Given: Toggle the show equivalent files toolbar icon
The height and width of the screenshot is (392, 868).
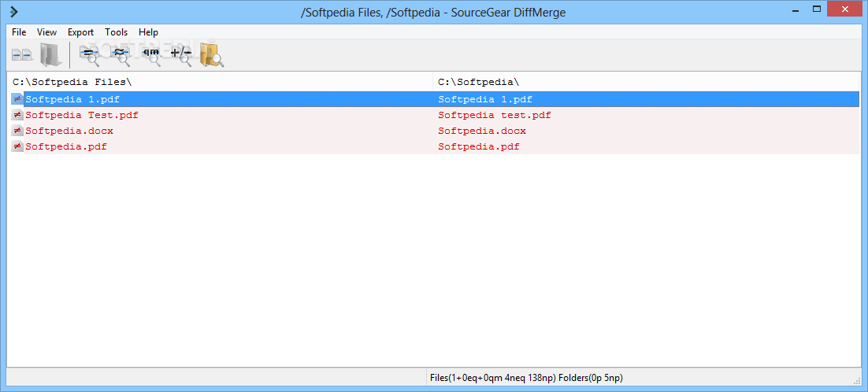Looking at the screenshot, I should tap(120, 55).
